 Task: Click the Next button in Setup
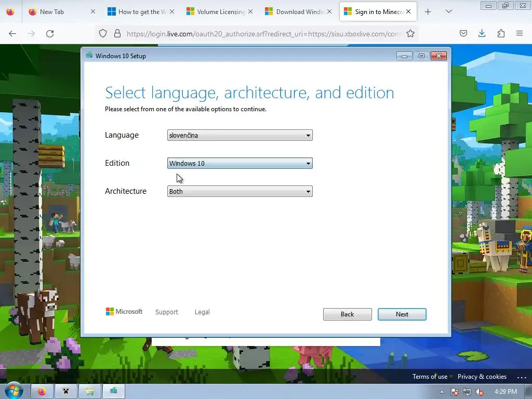click(x=402, y=314)
